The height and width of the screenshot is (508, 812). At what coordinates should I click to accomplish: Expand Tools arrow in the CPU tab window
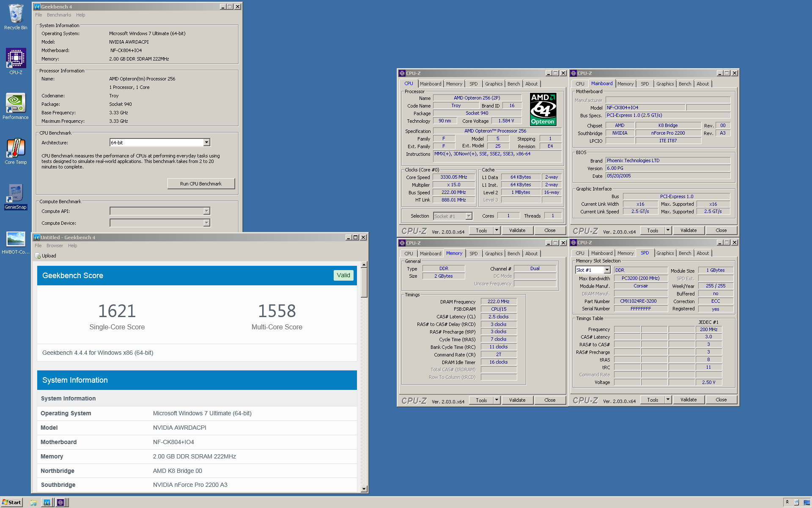(497, 230)
